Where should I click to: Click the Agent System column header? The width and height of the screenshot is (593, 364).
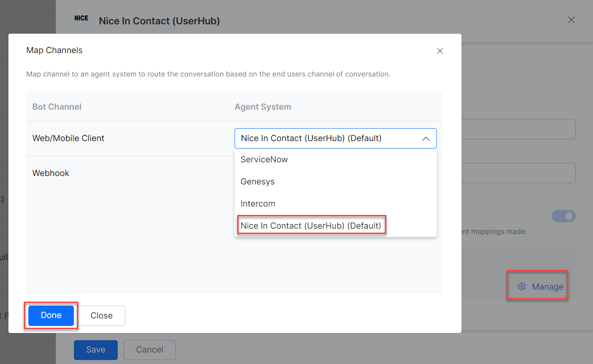tap(263, 107)
